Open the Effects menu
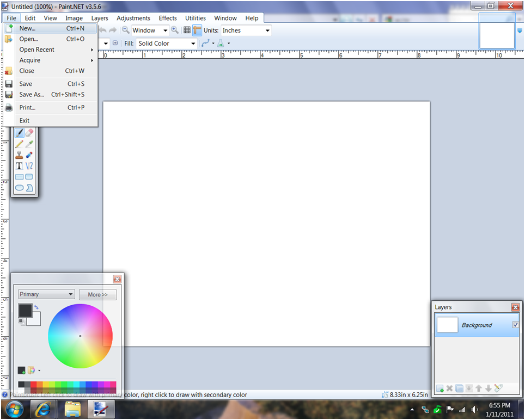This screenshot has width=525, height=420. pos(167,18)
